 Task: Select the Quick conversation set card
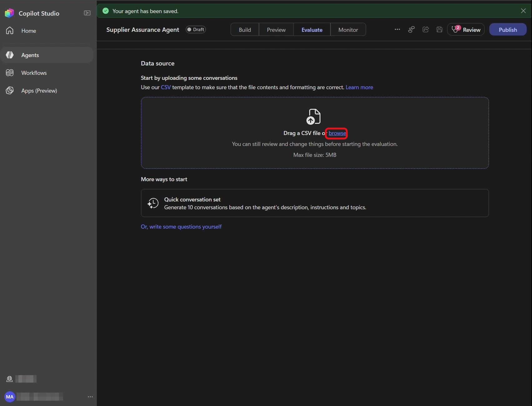(x=315, y=203)
